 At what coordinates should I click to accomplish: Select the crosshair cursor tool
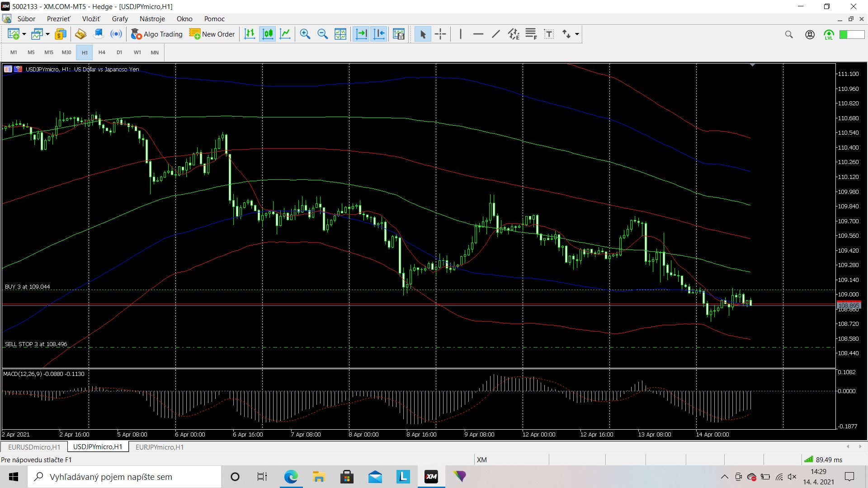click(x=440, y=34)
